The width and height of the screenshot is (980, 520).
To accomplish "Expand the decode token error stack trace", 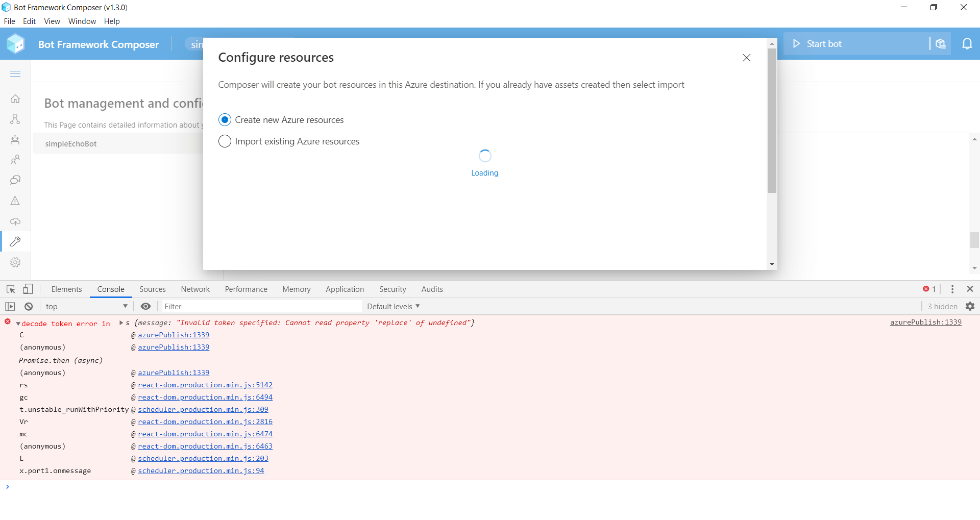I will (18, 323).
